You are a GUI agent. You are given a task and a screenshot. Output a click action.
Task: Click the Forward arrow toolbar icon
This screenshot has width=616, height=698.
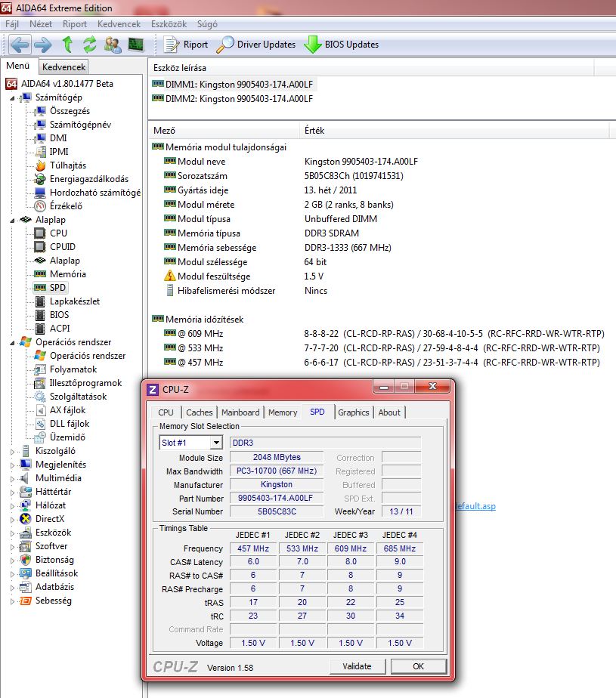tap(43, 44)
